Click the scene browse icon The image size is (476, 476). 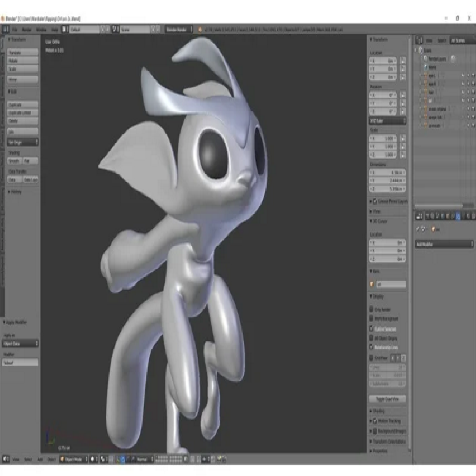(115, 29)
